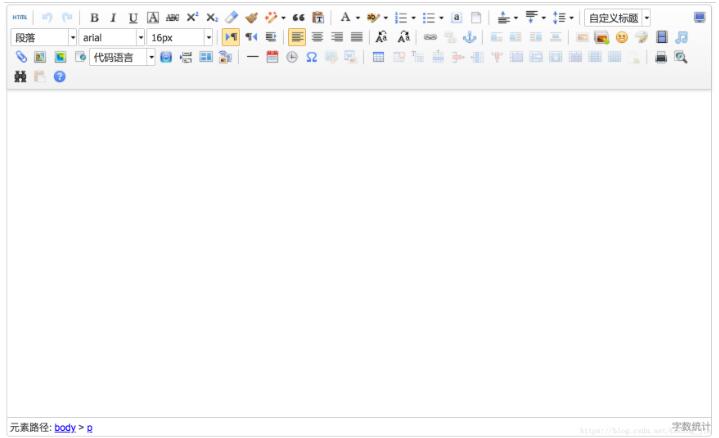This screenshot has height=438, width=719.
Task: Open background color picker arrow
Action: pyautogui.click(x=386, y=18)
